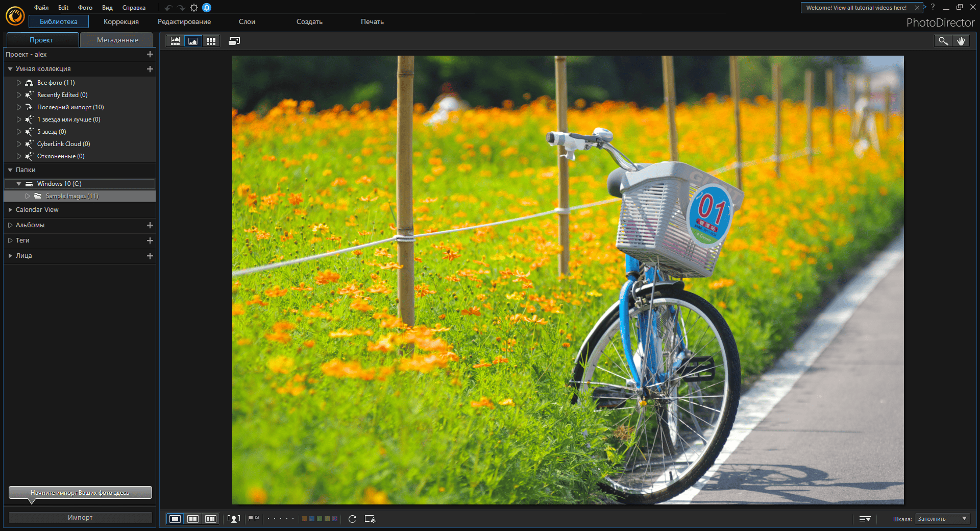Image resolution: width=980 pixels, height=531 pixels.
Task: Apply yellow color label
Action: pyautogui.click(x=327, y=519)
